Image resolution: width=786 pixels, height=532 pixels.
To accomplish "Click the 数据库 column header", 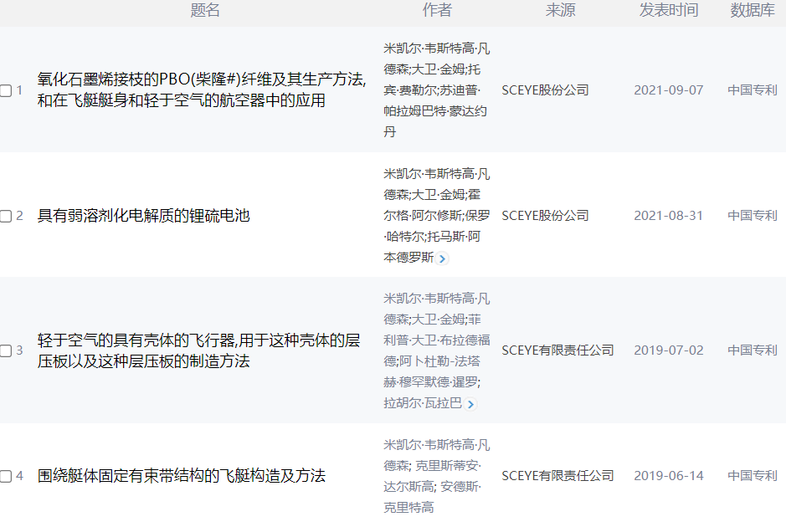I will (752, 10).
